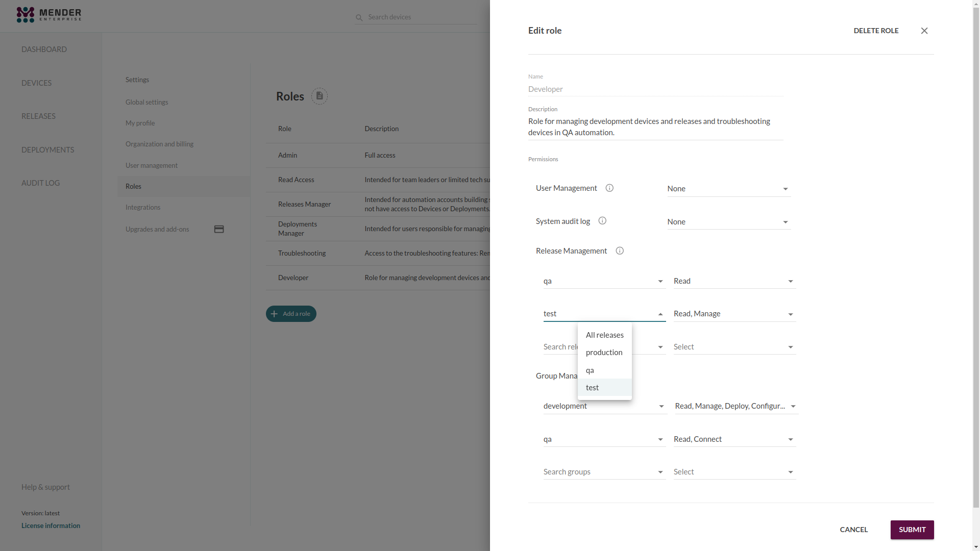Viewport: 980px width, 551px height.
Task: Click the info icon next to System audit log
Action: click(x=602, y=221)
